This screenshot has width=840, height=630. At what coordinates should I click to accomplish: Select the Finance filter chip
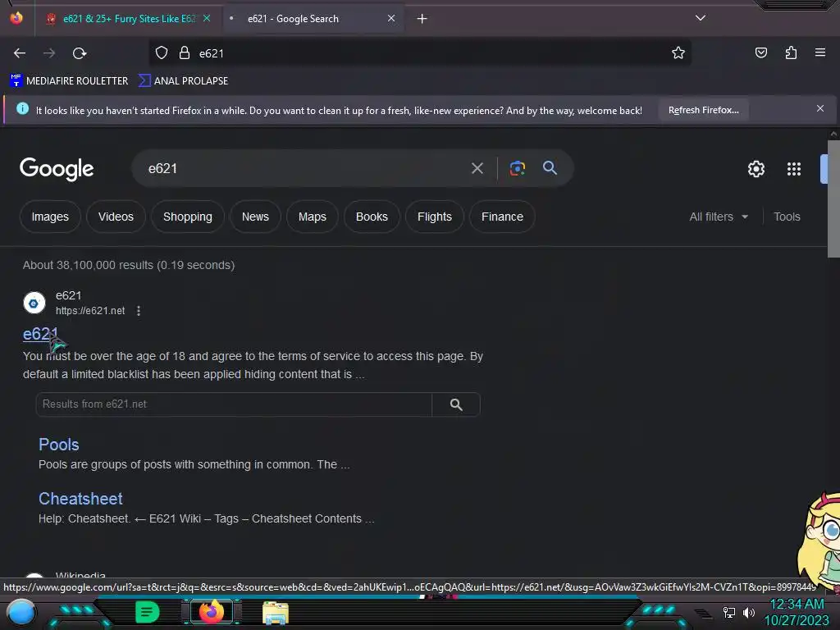click(502, 217)
